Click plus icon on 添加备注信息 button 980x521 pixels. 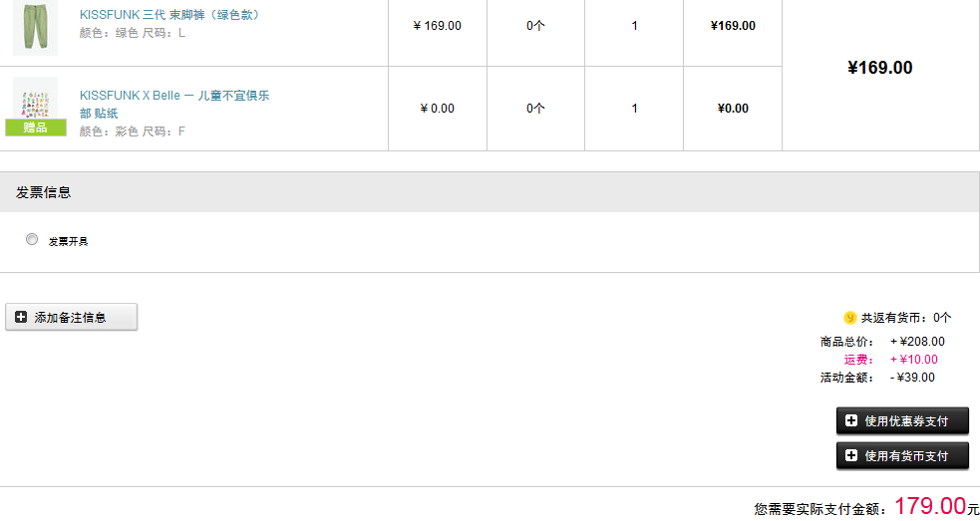[21, 317]
